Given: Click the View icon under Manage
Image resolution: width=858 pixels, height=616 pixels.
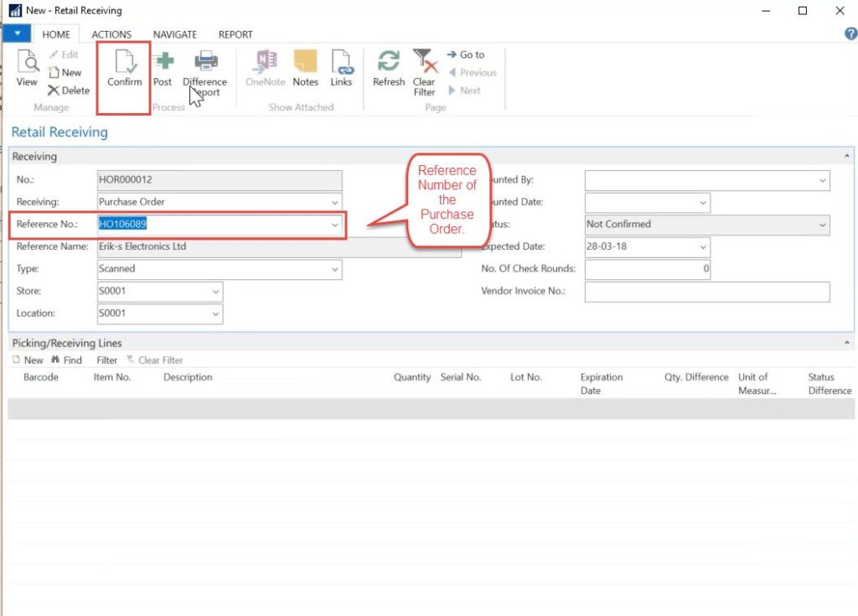Looking at the screenshot, I should click(27, 71).
